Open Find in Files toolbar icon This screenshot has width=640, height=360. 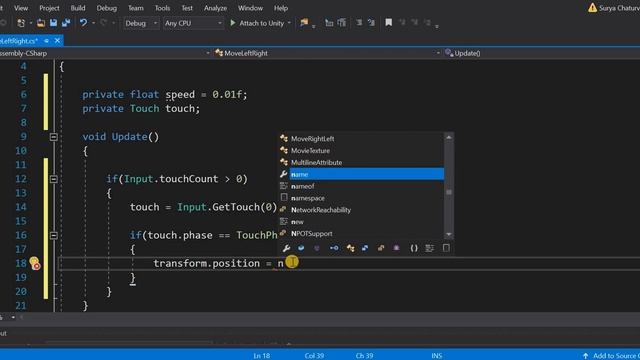304,23
